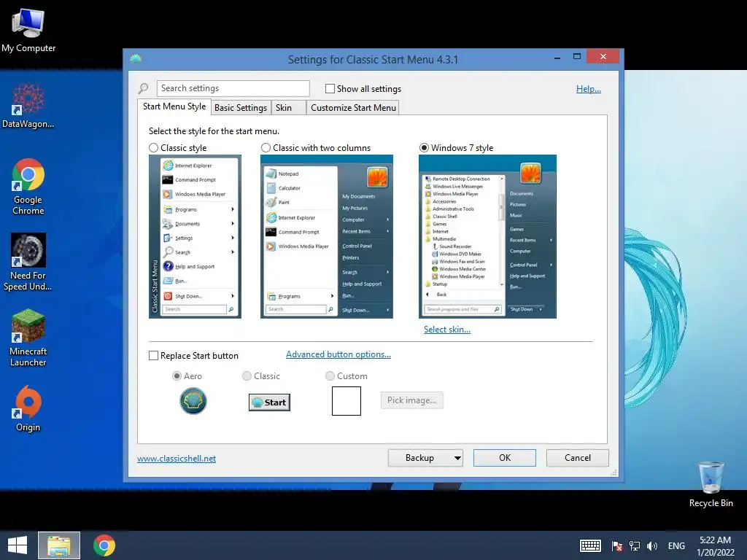Open the Recycle Bin
The image size is (747, 560).
[x=711, y=485]
